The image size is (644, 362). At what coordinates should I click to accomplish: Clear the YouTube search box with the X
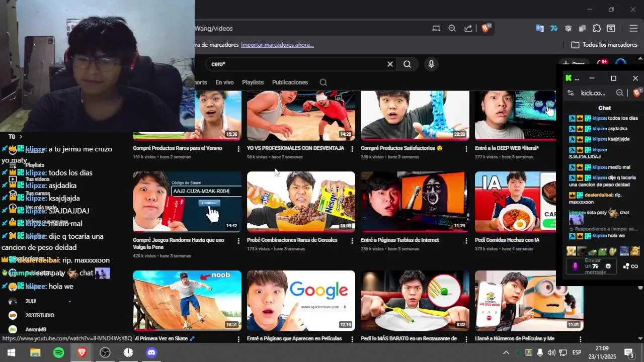pos(390,64)
